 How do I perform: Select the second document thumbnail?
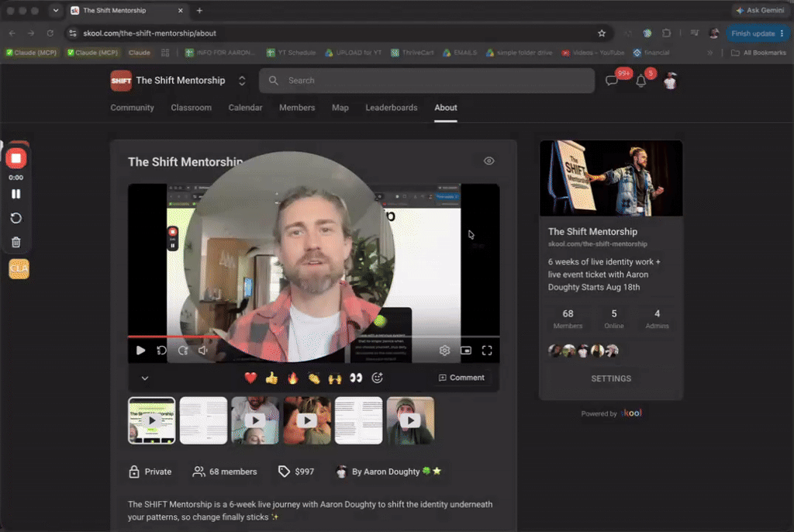click(x=204, y=420)
